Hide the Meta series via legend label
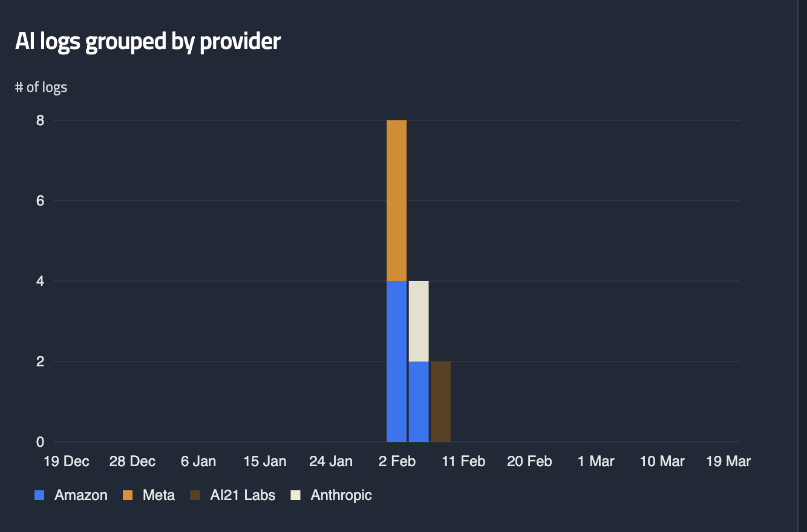807x532 pixels. tap(158, 495)
